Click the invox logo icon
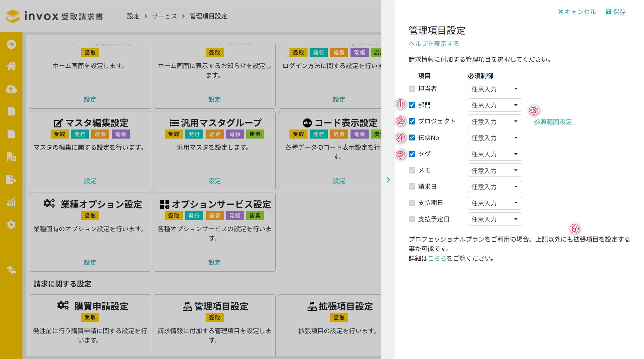 (x=13, y=16)
